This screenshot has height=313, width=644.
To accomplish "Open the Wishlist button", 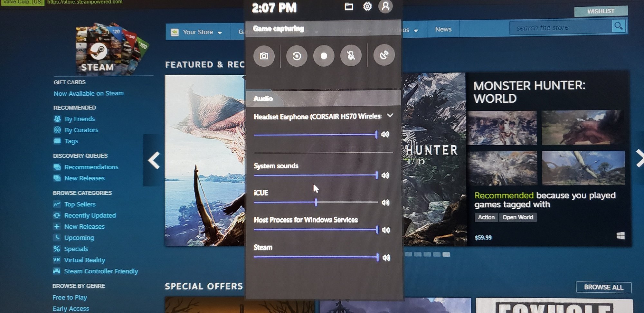I will 601,11.
